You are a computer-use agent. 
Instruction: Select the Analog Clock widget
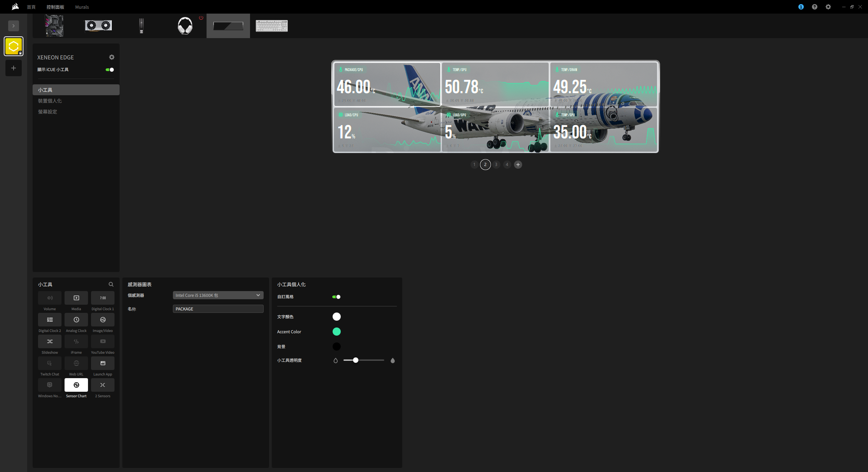coord(76,320)
